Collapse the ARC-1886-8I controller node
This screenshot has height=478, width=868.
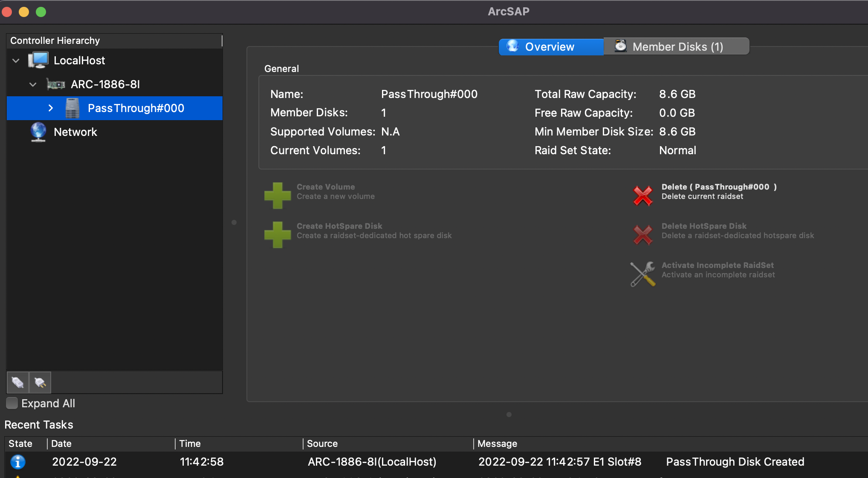(x=33, y=84)
